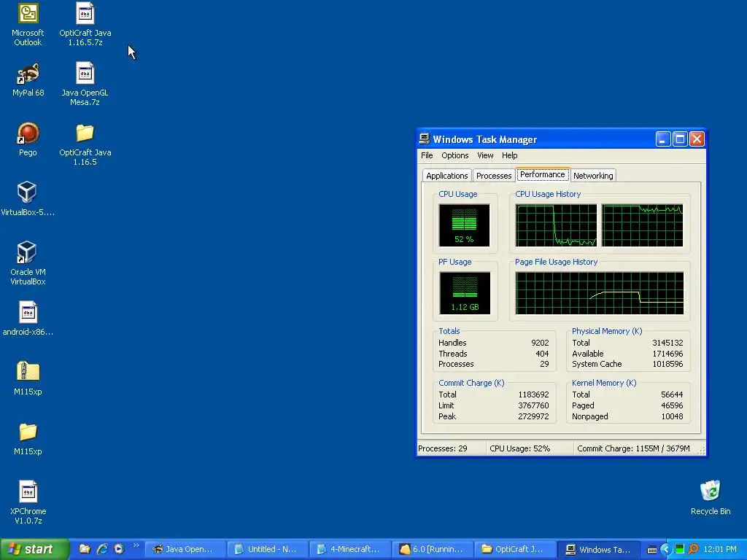The image size is (747, 560).
Task: Click the Task Manager title bar icon
Action: [424, 139]
